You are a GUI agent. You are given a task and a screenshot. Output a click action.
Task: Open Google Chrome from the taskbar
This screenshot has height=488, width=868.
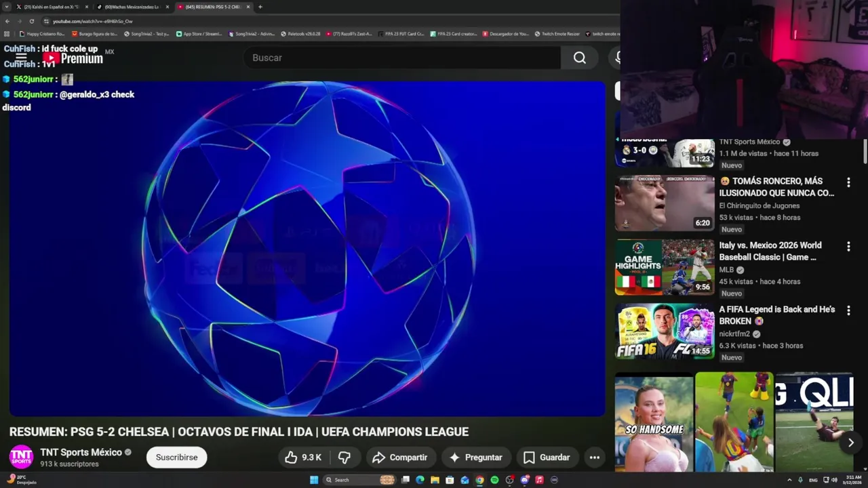click(479, 480)
